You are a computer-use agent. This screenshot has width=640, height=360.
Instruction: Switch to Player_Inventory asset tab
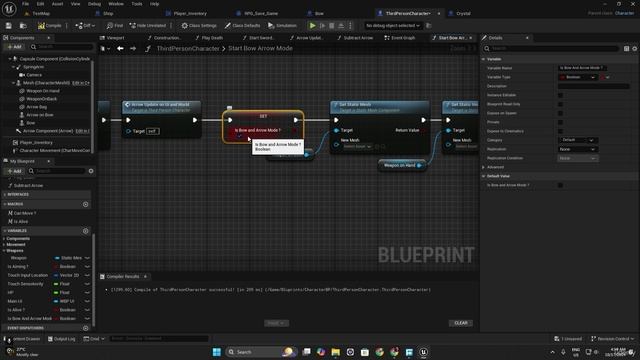pyautogui.click(x=187, y=13)
